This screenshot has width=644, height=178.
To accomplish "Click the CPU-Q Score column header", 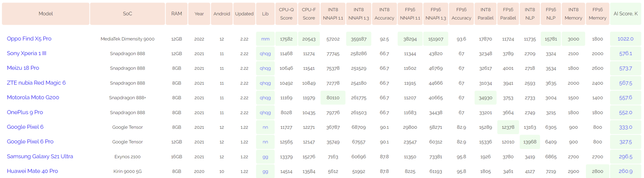I will (286, 14).
